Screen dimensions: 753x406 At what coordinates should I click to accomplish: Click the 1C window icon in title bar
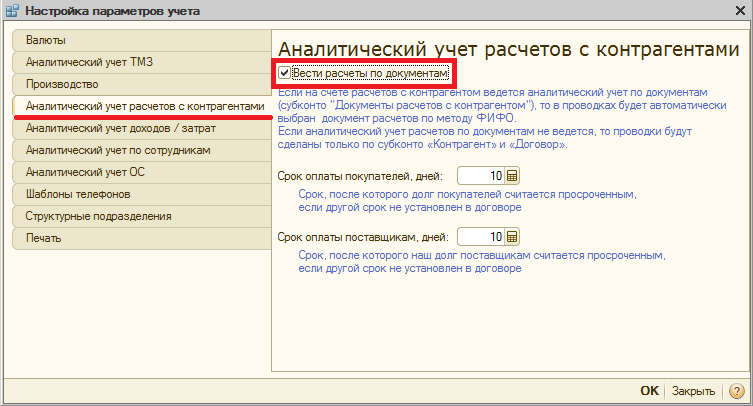(11, 11)
